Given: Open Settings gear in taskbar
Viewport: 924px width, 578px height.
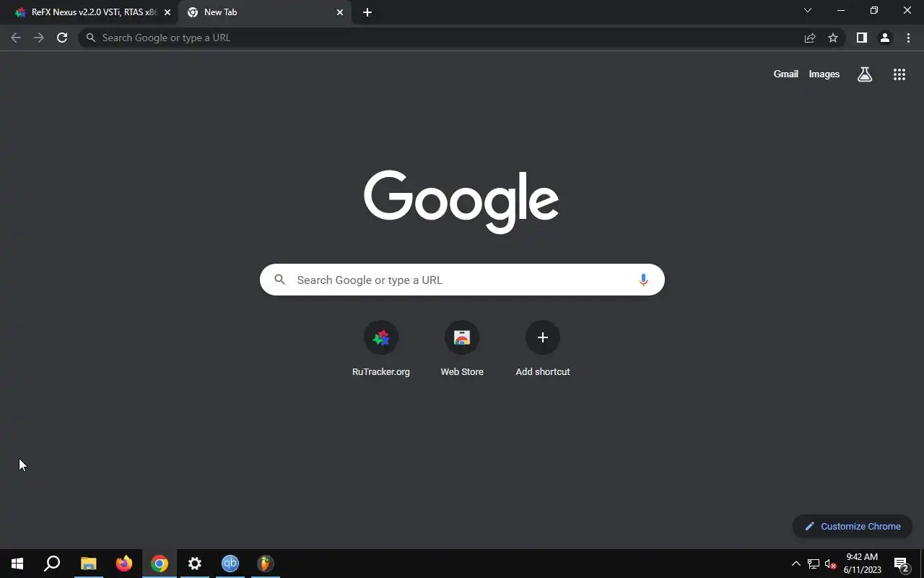Looking at the screenshot, I should coord(195,564).
